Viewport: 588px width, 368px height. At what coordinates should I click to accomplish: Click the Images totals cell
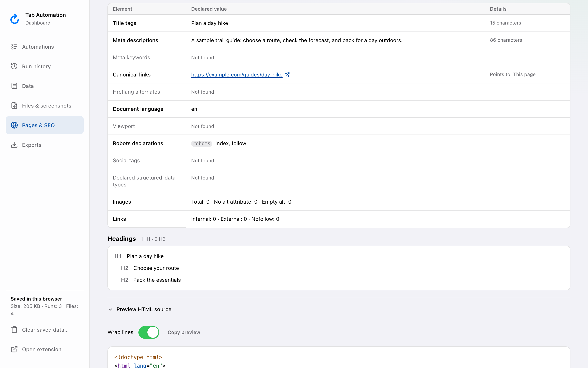pyautogui.click(x=241, y=202)
